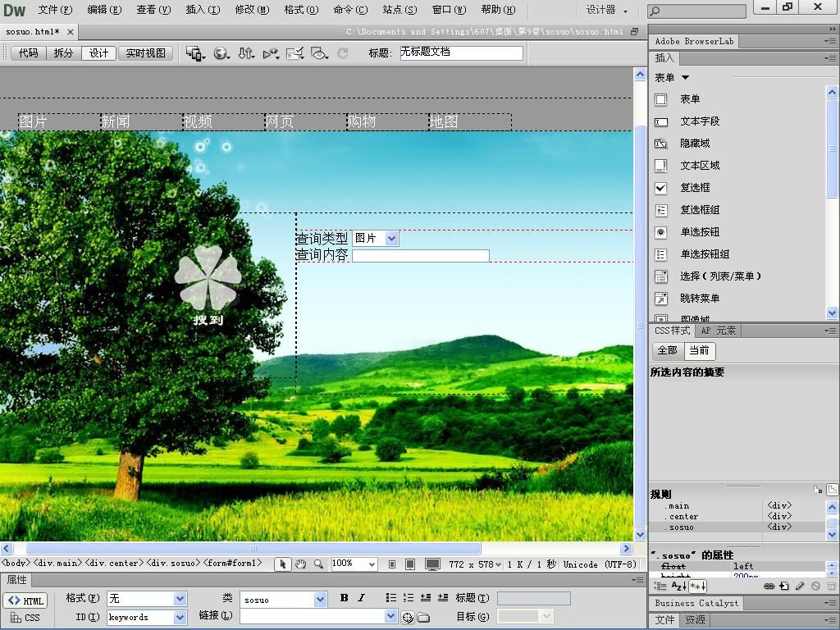Screen dimensions: 840x630
Task: Open the Adobe BrowserLab tab
Action: pos(694,41)
